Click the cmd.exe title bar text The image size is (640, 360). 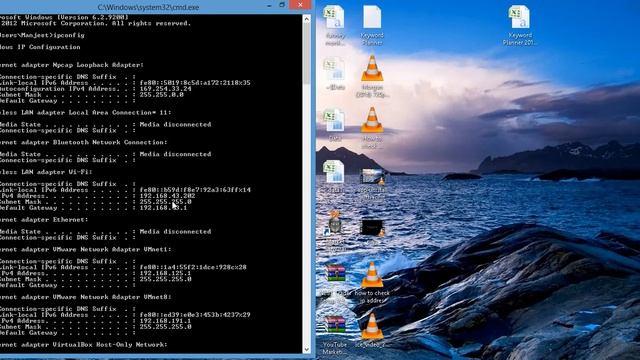(148, 7)
